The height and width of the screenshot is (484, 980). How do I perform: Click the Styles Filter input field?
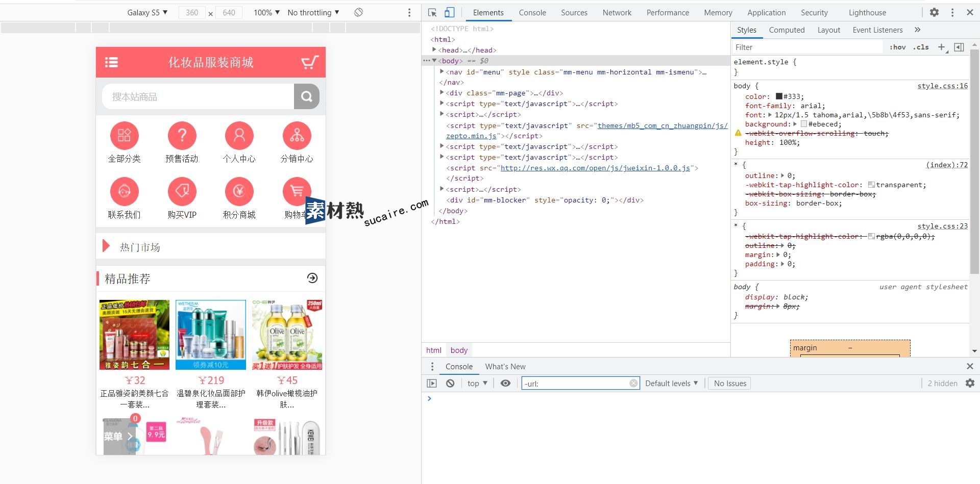click(x=807, y=47)
